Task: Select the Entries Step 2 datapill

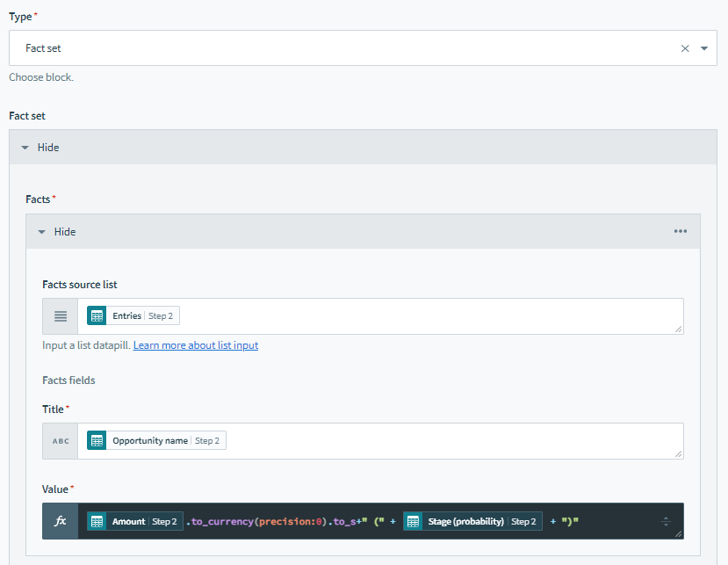Action: (x=133, y=316)
